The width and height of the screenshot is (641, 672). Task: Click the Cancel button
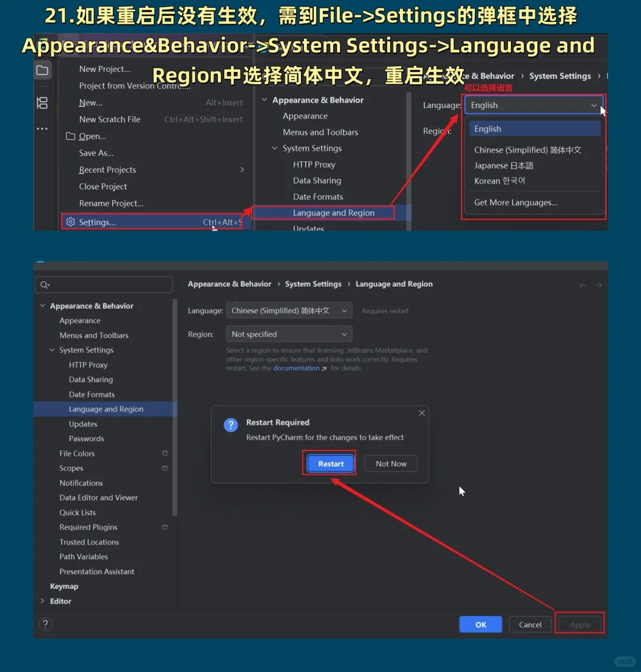click(530, 625)
